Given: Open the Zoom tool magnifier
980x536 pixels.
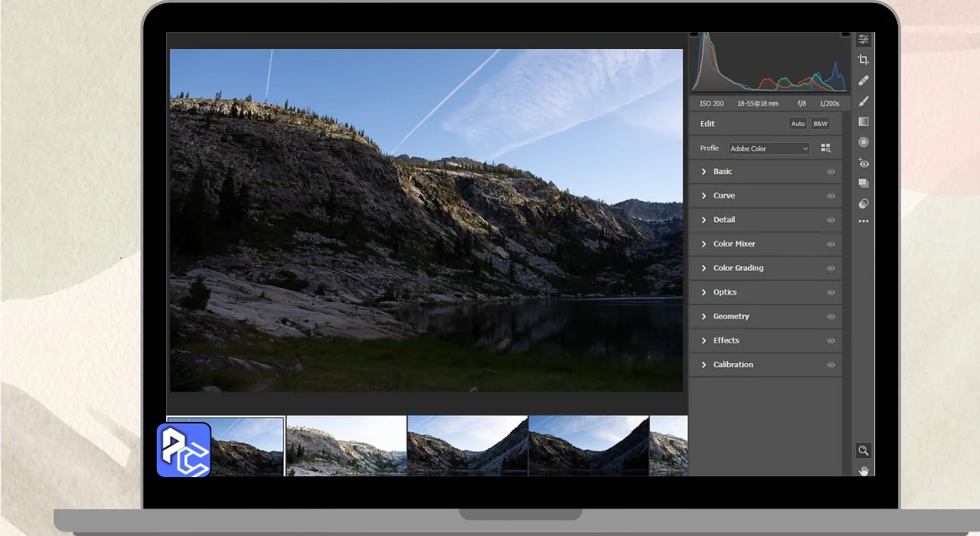Looking at the screenshot, I should click(x=864, y=451).
